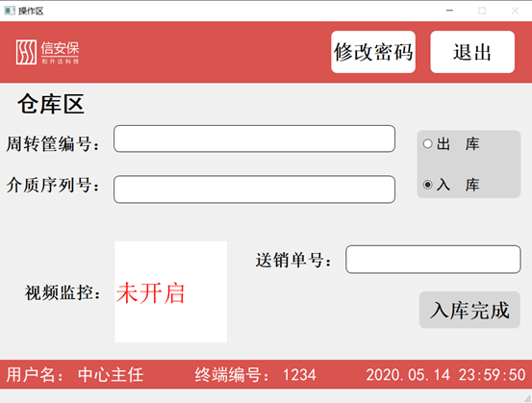This screenshot has height=403, width=532.
Task: Select the 入库 radio button
Action: (451, 185)
